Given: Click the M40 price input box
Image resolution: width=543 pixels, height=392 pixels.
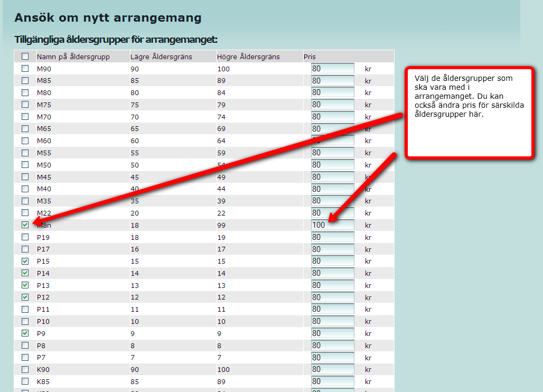Looking at the screenshot, I should coord(332,189).
